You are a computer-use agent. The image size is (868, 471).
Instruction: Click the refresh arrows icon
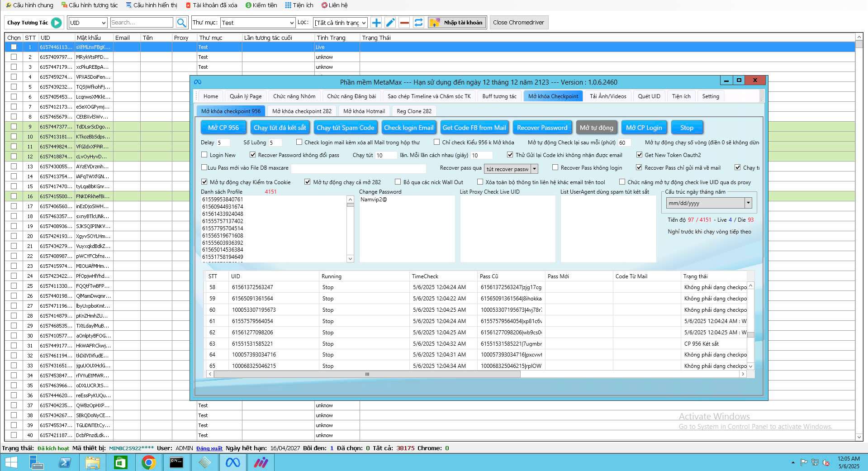[419, 23]
